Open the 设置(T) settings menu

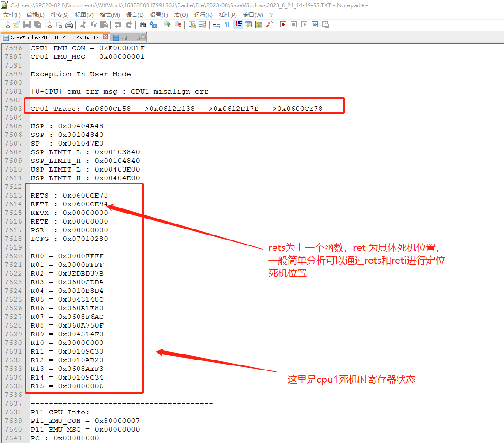click(x=159, y=15)
